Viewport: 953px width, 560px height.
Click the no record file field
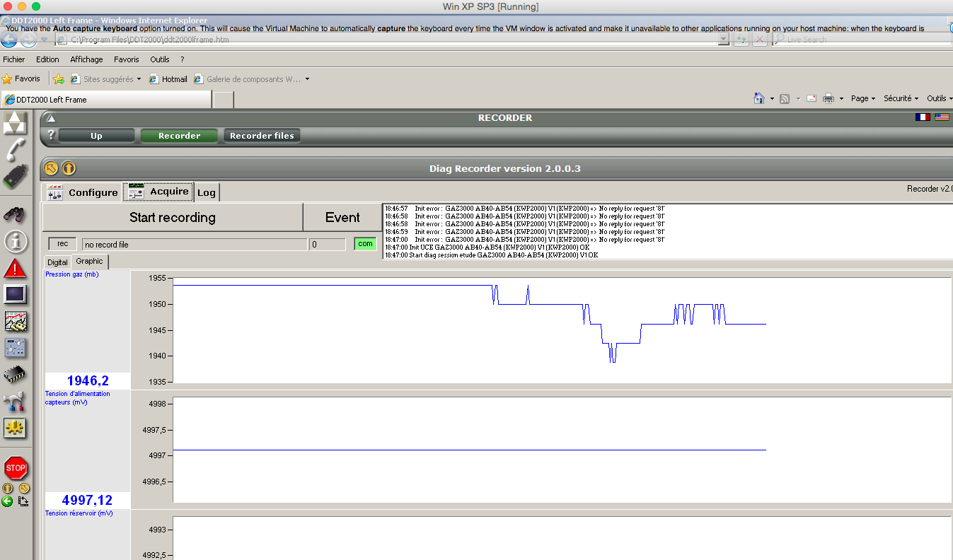194,245
